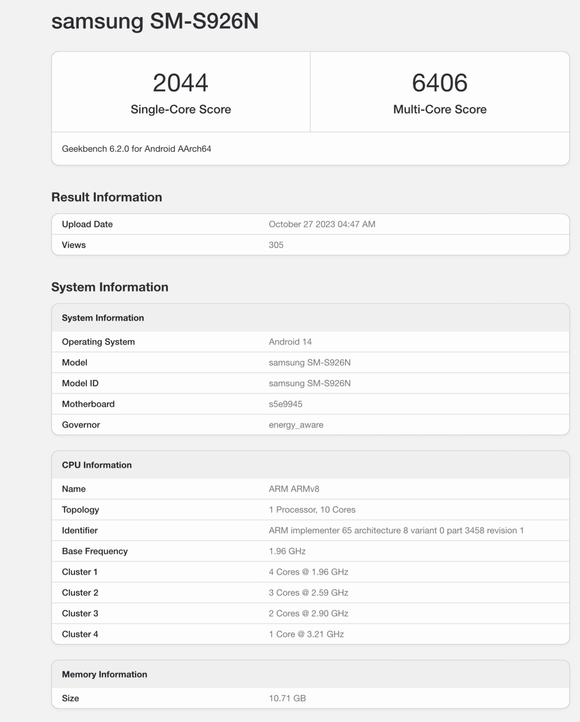Click the Views label
Screen dimensions: 580x722
[x=74, y=245]
